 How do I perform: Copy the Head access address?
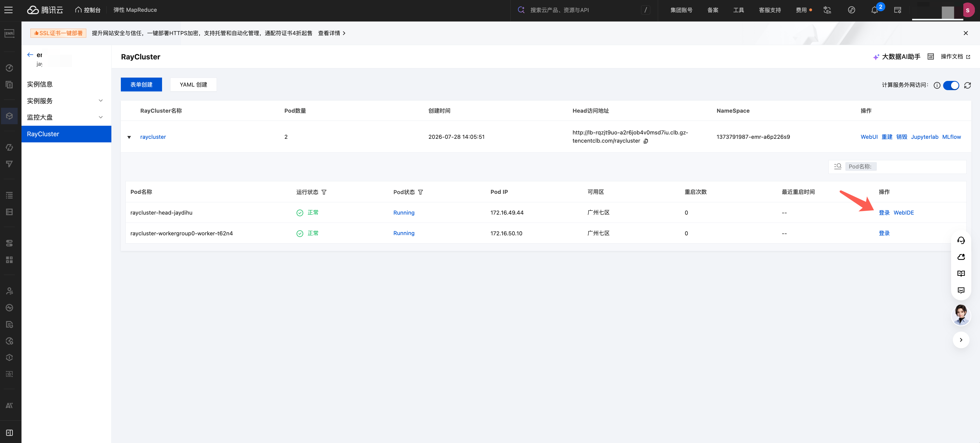(646, 141)
